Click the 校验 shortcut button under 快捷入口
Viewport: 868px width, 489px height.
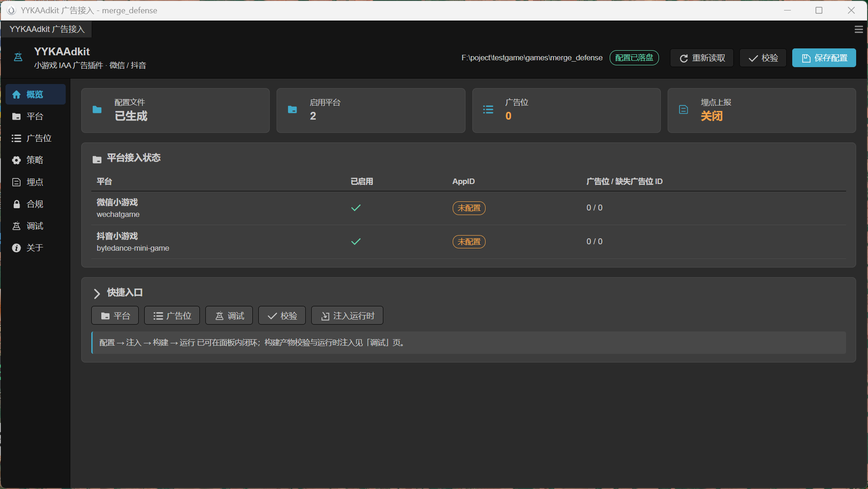click(x=282, y=315)
